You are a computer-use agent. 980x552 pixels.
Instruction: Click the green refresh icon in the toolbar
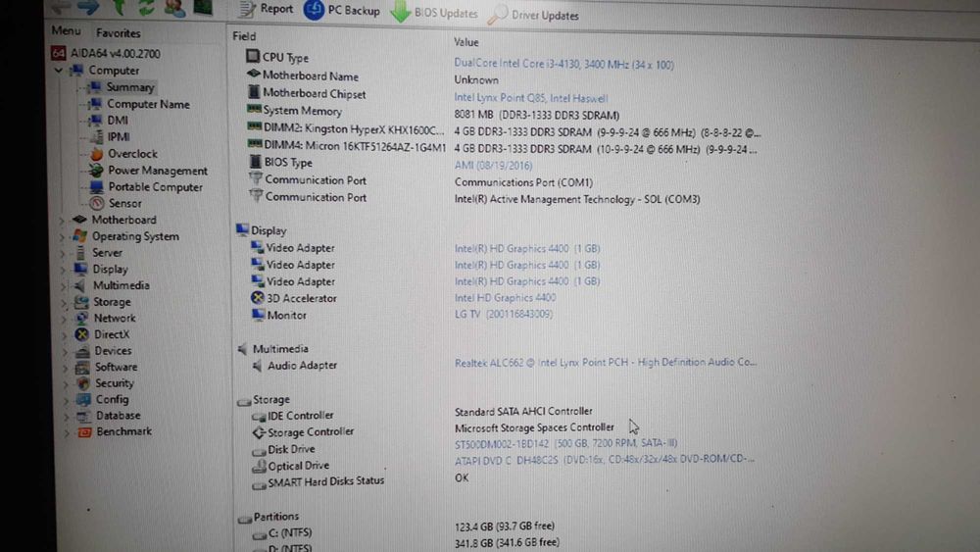(146, 8)
